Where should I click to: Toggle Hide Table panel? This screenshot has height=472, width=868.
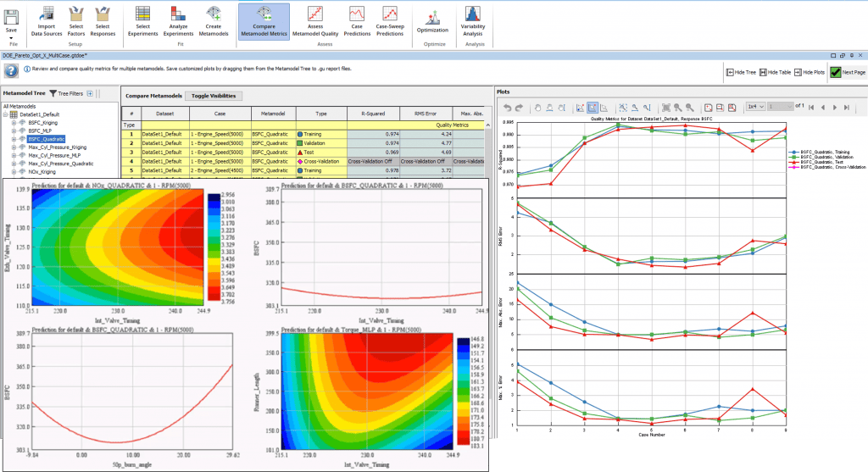click(x=775, y=73)
